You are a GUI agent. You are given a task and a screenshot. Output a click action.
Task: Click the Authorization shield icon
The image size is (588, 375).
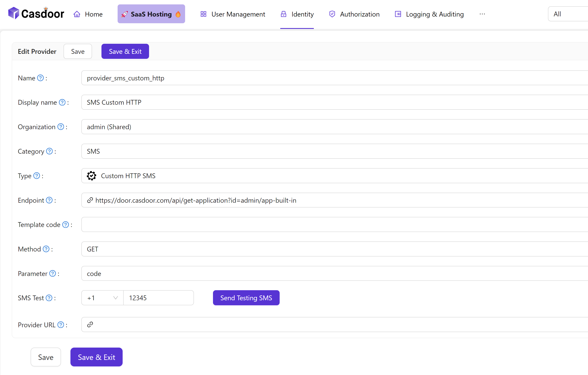click(x=332, y=14)
